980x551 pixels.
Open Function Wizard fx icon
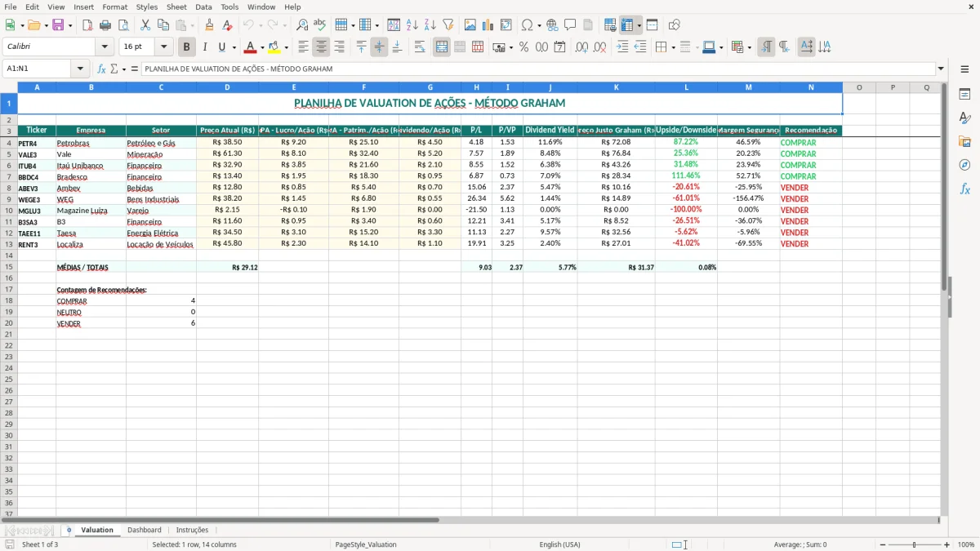pyautogui.click(x=101, y=69)
